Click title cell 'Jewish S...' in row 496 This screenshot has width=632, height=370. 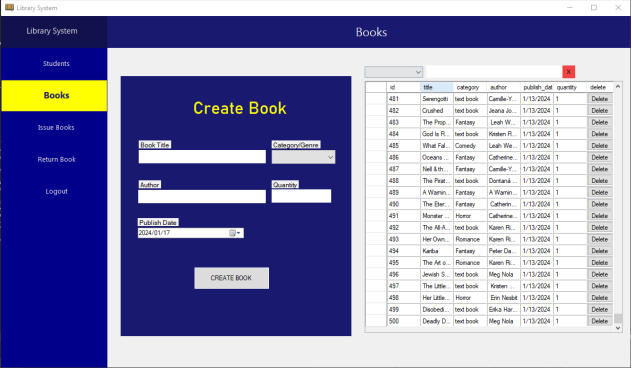click(x=437, y=274)
